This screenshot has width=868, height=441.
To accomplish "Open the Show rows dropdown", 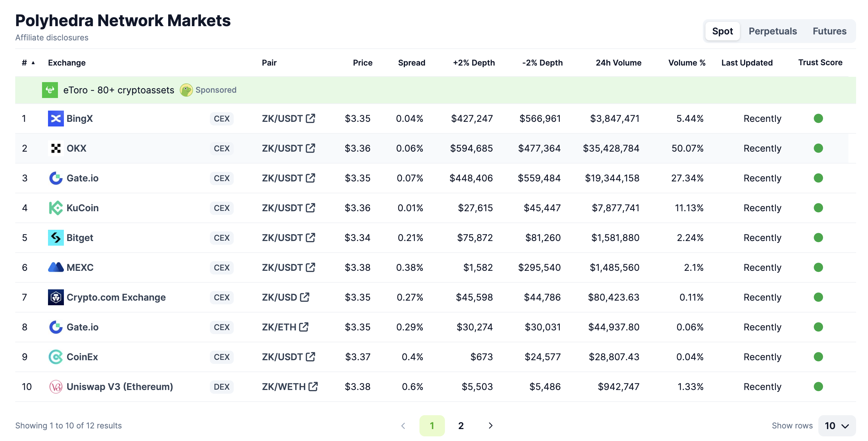I will 837,425.
